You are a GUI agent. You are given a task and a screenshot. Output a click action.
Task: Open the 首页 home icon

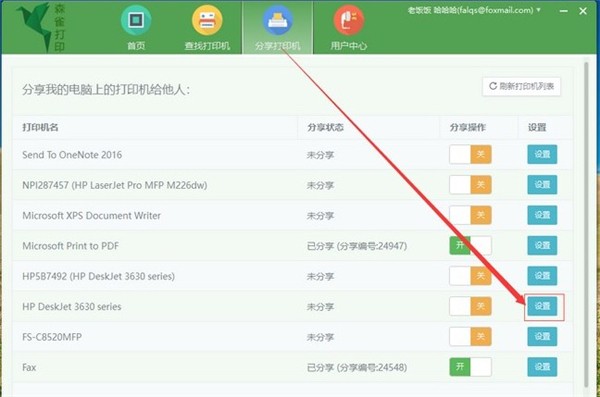point(136,20)
